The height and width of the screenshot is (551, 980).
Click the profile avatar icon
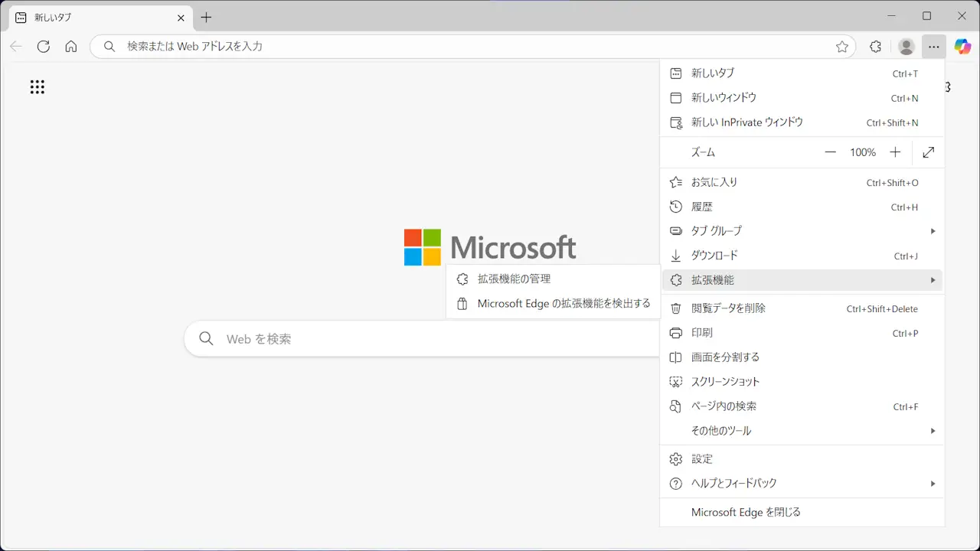[906, 47]
